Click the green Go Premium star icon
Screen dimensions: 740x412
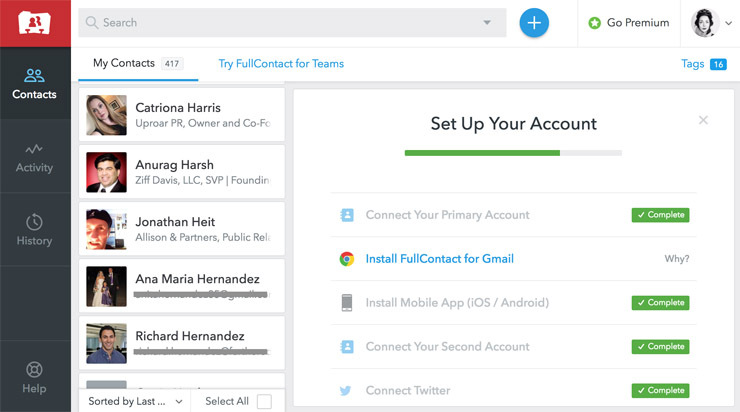point(595,23)
